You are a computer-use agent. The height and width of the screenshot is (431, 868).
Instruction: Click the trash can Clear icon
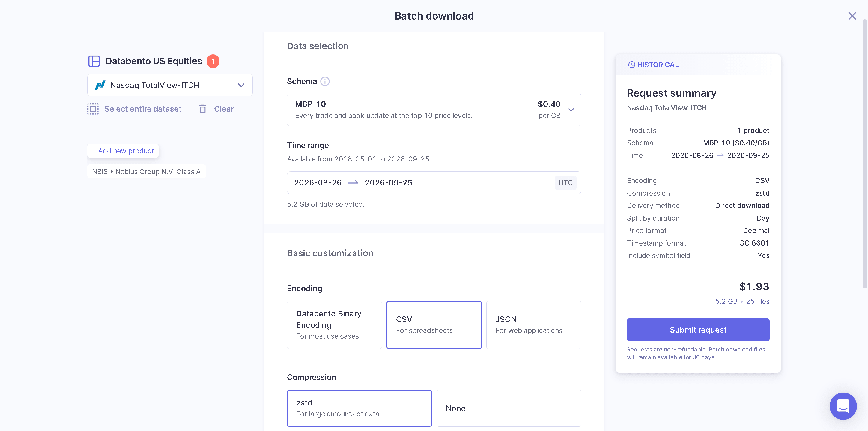click(202, 109)
